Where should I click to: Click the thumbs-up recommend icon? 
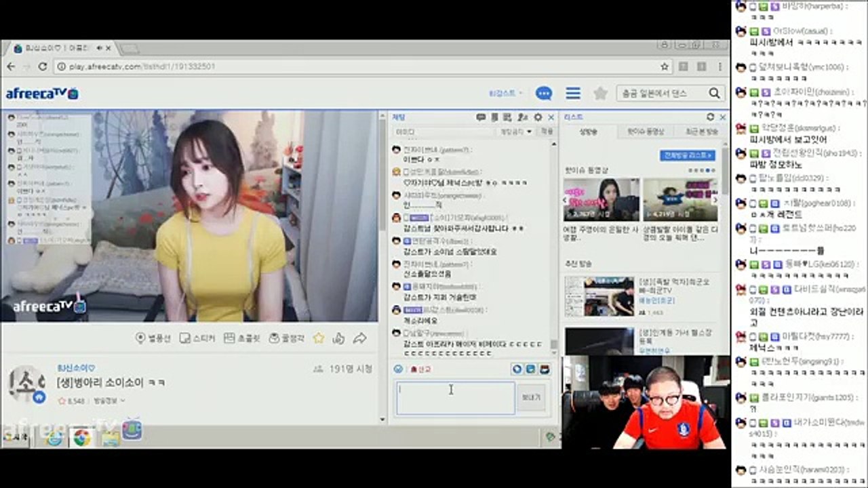(x=339, y=338)
